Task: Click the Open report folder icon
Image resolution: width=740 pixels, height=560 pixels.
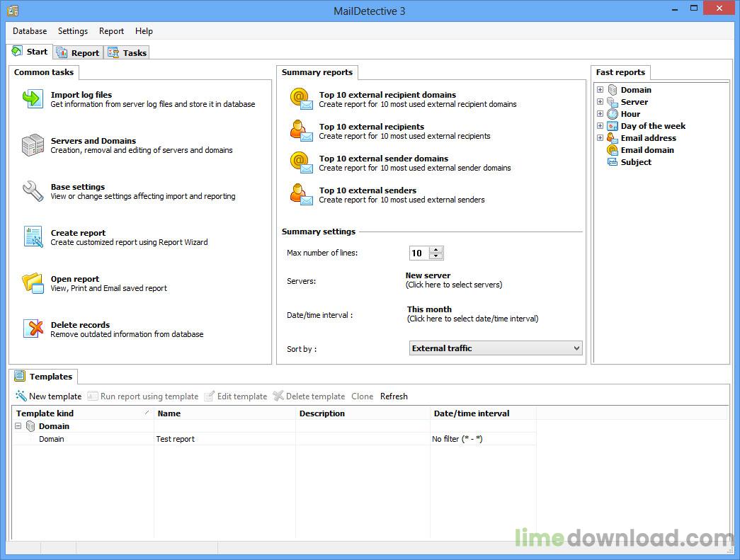Action: click(33, 283)
